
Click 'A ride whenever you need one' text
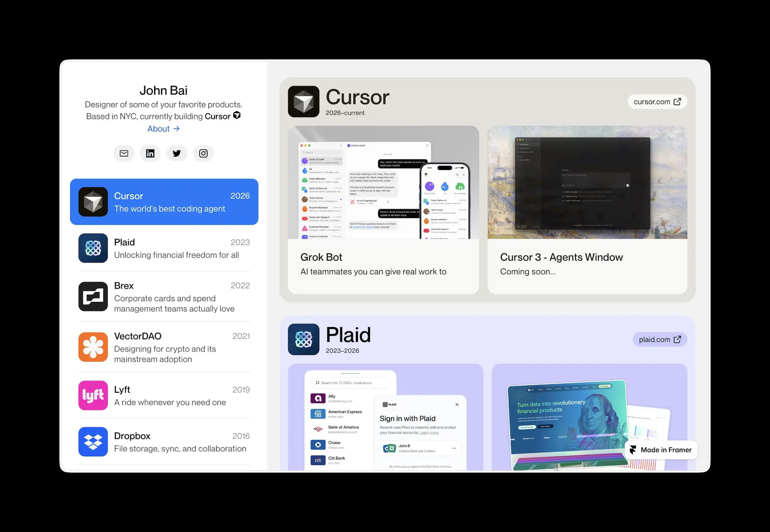point(170,402)
